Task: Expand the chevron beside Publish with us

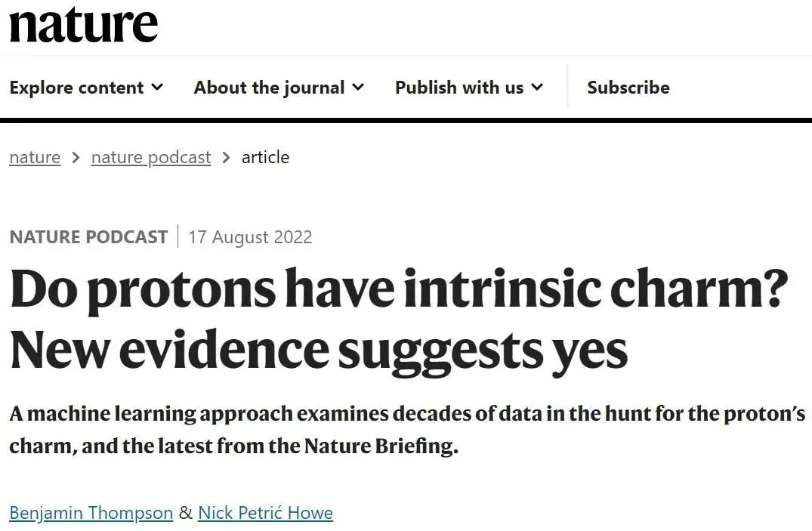Action: (x=537, y=88)
